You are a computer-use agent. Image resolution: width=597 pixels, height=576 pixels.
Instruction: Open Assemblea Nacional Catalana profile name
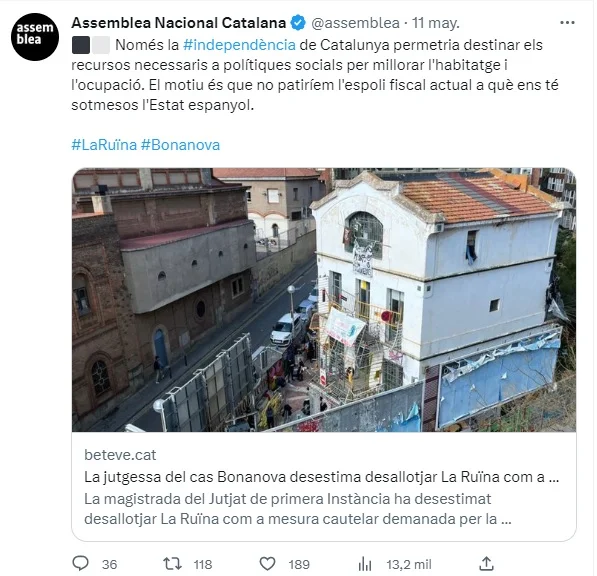click(179, 23)
